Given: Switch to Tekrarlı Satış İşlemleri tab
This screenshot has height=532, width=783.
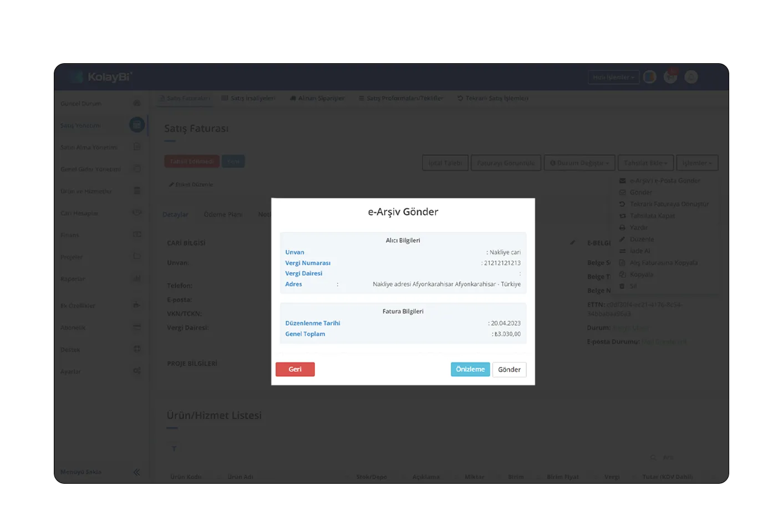Looking at the screenshot, I should tap(492, 98).
